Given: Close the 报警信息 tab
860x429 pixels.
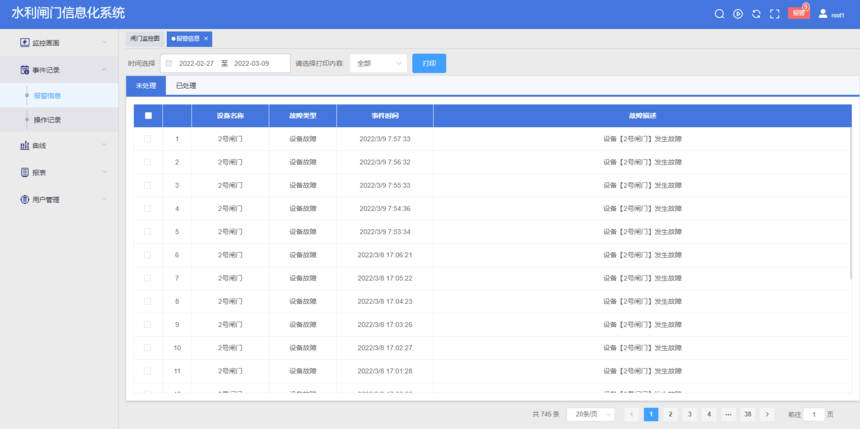Looking at the screenshot, I should 206,38.
